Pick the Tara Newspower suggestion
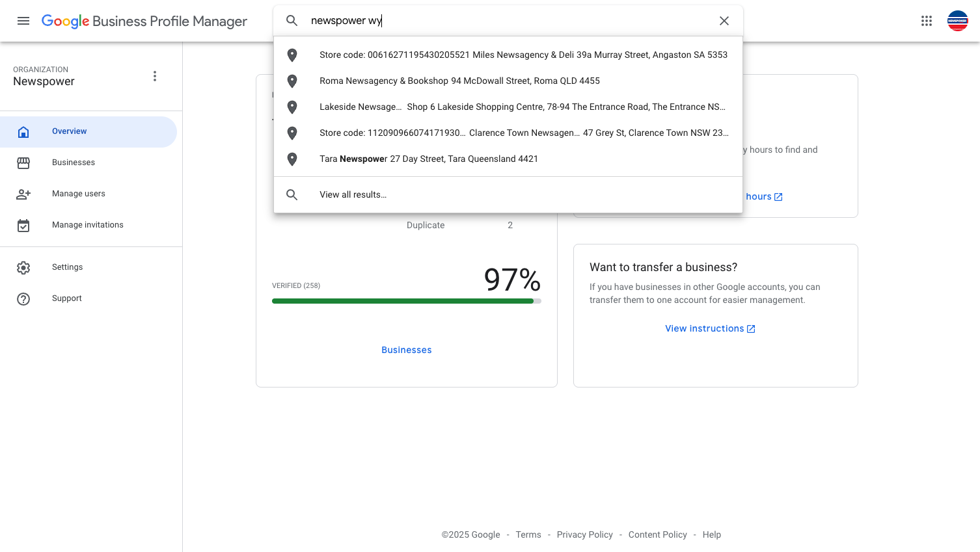 (508, 159)
